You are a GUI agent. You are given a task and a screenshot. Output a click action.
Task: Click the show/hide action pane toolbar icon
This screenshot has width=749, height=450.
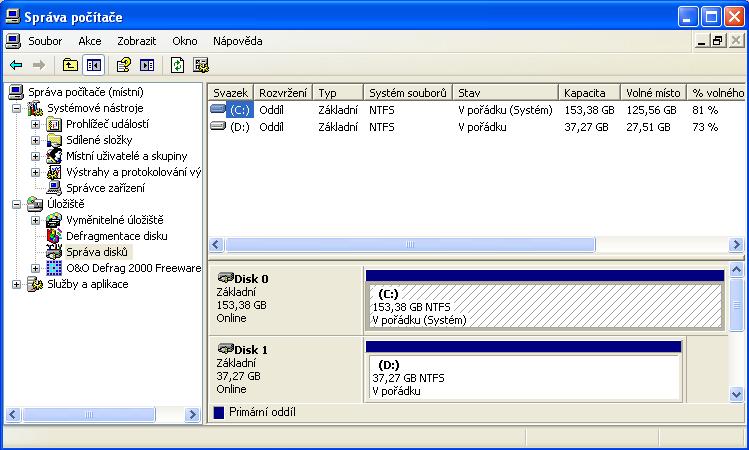[x=147, y=64]
